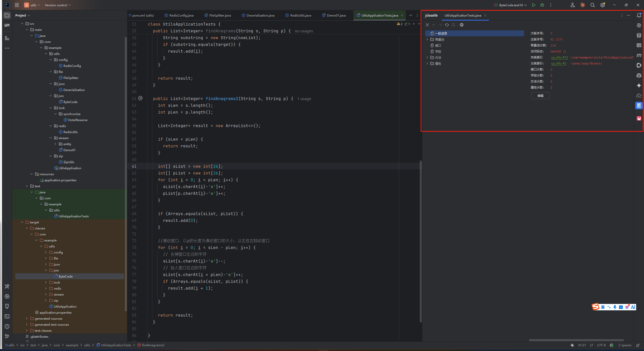Open the utils project dropdown
This screenshot has width=644, height=351.
click(32, 5)
